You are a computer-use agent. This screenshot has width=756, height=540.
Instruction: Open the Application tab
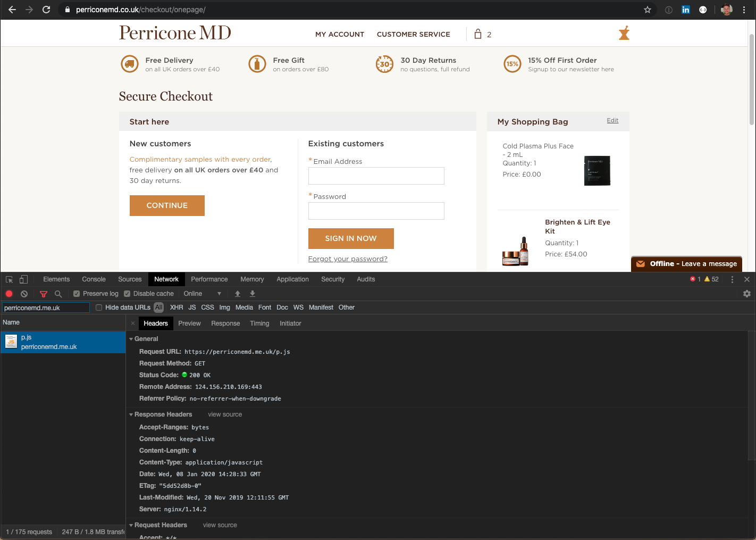click(x=292, y=279)
